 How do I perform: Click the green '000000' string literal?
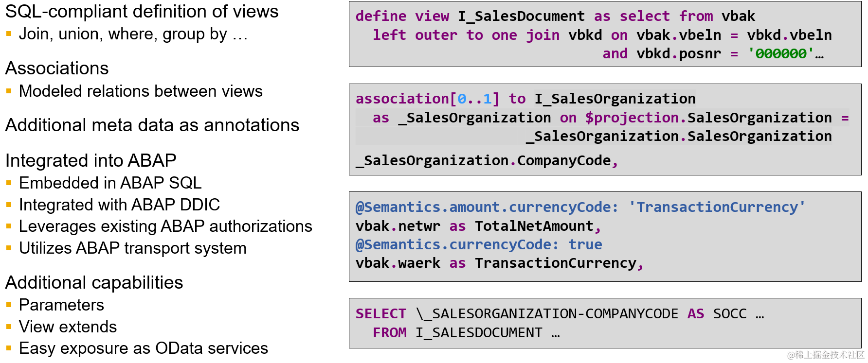pyautogui.click(x=781, y=53)
